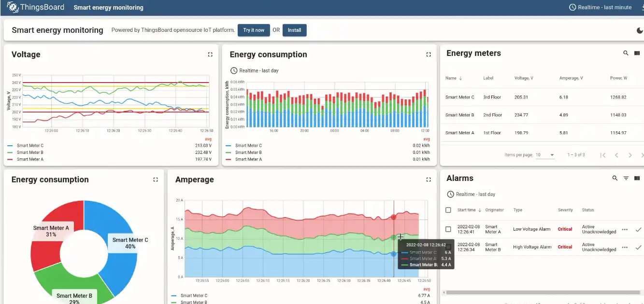Viewport: 644px width, 304px height.
Task: Toggle Smart Meter C in Amperage legend
Action: [x=194, y=296]
